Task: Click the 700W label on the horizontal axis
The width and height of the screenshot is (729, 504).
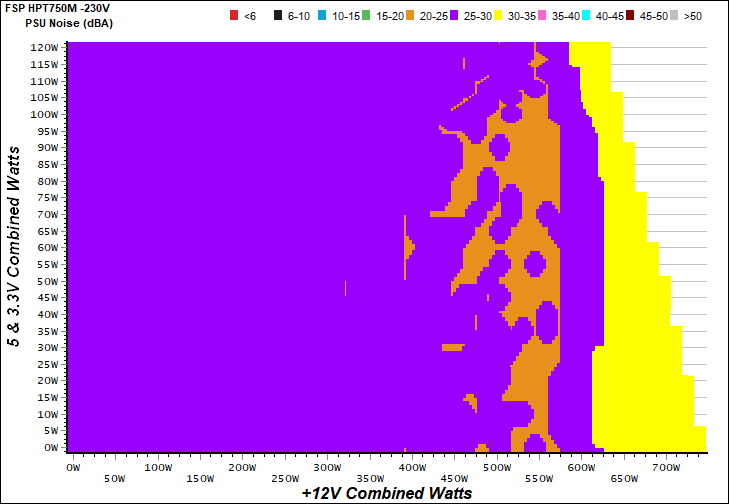Action: pyautogui.click(x=666, y=467)
